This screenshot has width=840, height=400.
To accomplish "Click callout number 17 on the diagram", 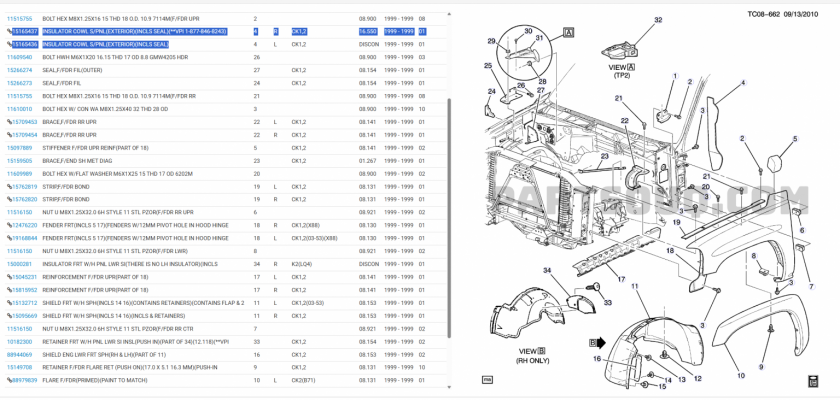I will pyautogui.click(x=621, y=279).
